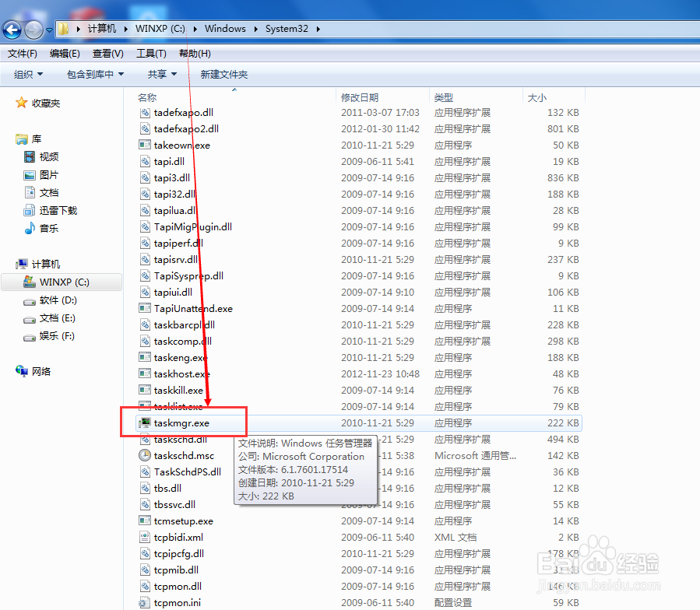Image resolution: width=700 pixels, height=610 pixels.
Task: Select file name TapiSysprep.dll
Action: coord(188,276)
